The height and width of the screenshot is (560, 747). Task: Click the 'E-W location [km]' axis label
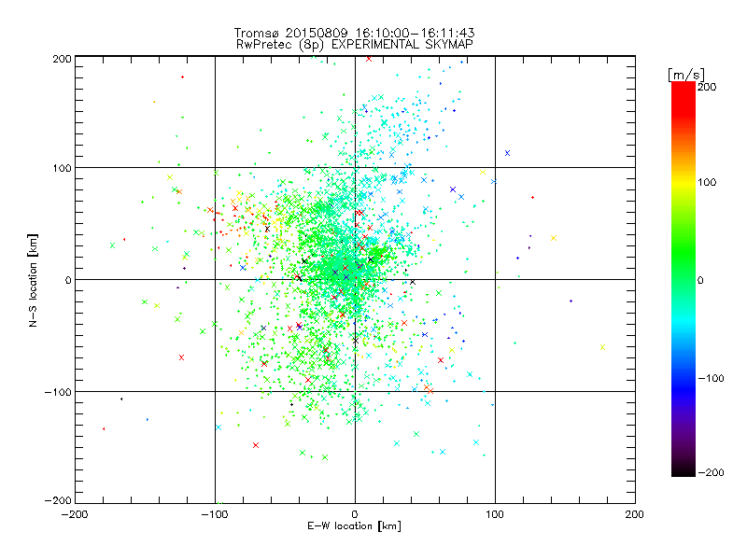(354, 526)
